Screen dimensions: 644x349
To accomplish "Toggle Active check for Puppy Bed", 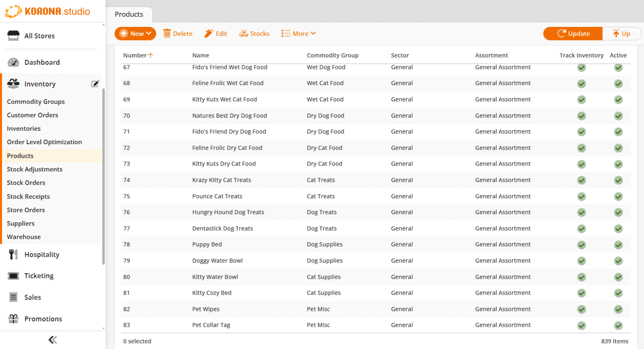I will point(618,245).
